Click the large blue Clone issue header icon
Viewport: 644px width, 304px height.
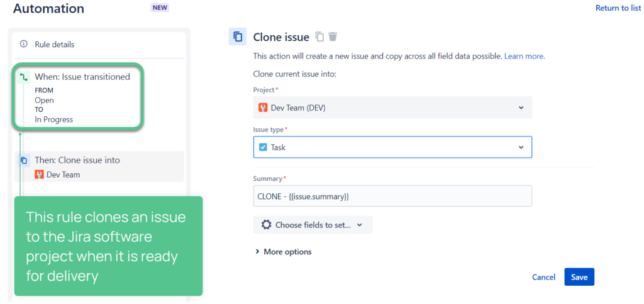[237, 36]
